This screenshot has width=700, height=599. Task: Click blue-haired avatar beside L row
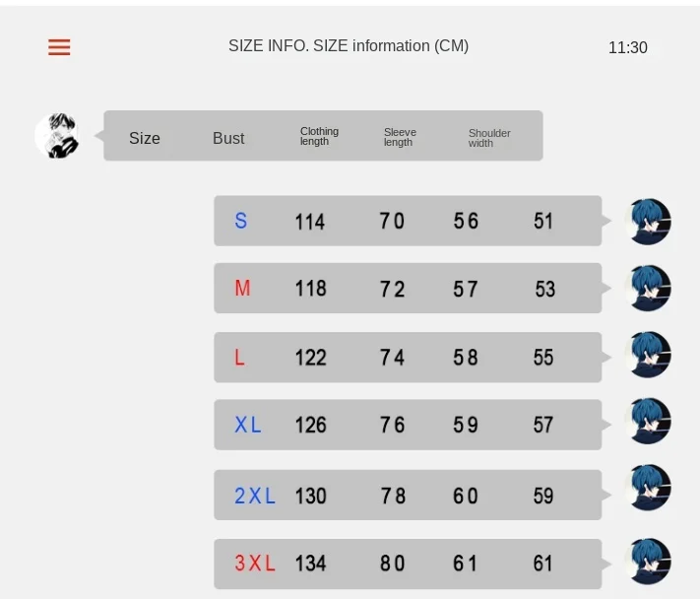(648, 355)
